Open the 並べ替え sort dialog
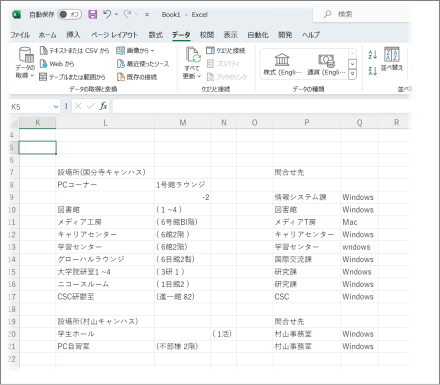 tap(392, 59)
